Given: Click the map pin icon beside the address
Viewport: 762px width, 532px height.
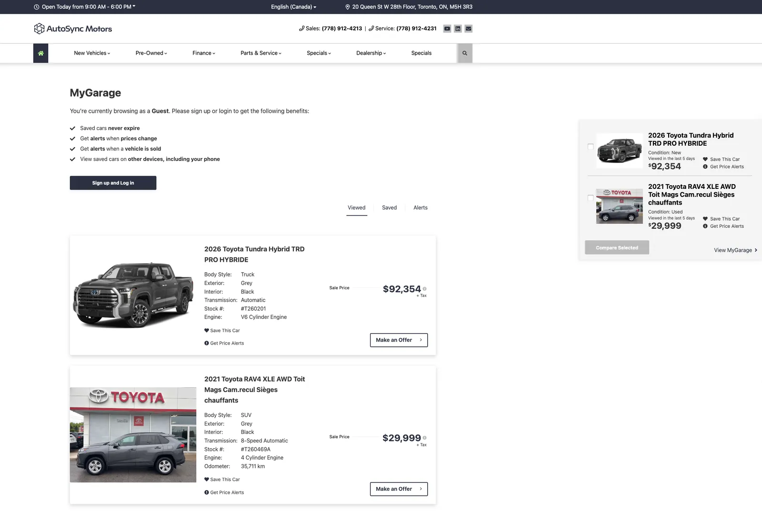Looking at the screenshot, I should (x=348, y=7).
